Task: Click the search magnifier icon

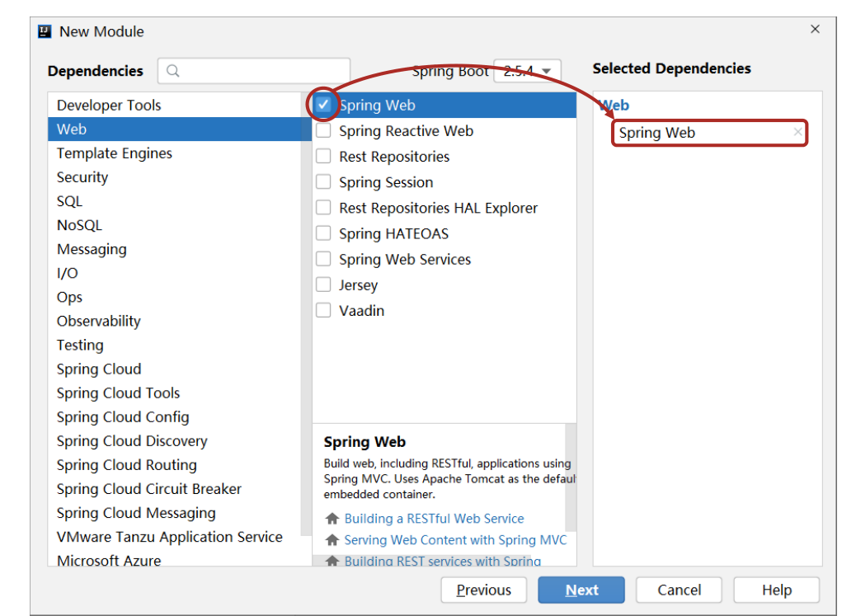Action: [x=173, y=71]
